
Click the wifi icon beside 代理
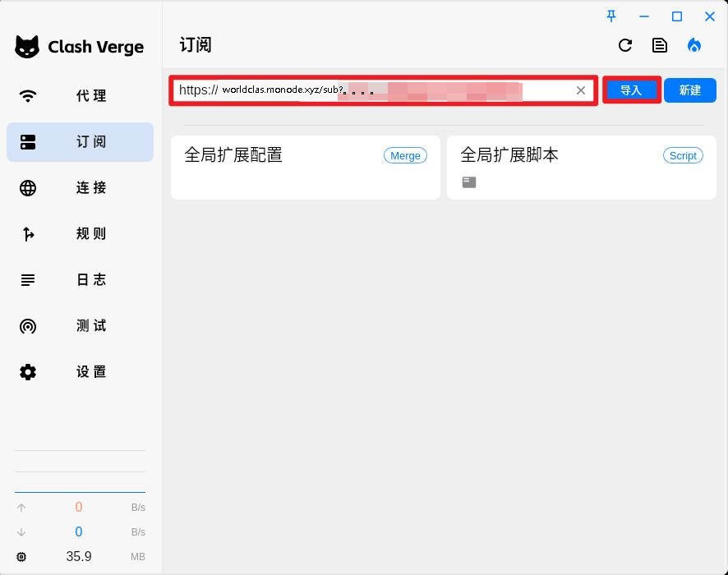(x=28, y=96)
